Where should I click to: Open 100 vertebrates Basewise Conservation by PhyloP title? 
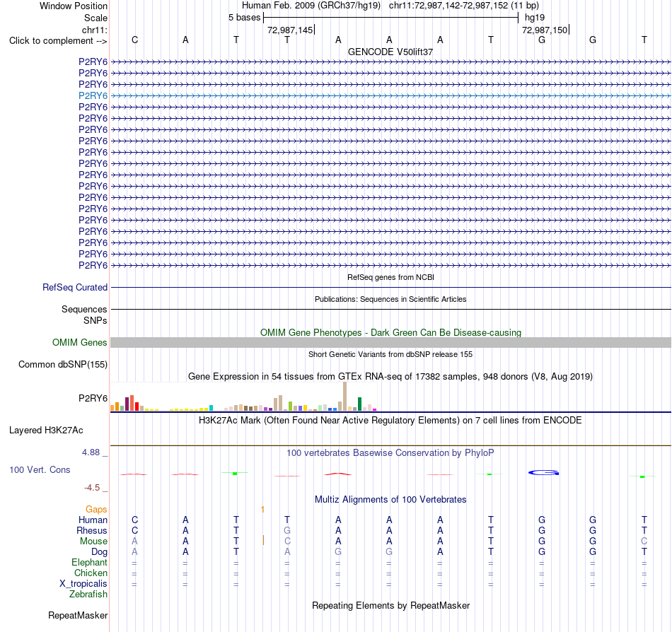click(x=390, y=452)
